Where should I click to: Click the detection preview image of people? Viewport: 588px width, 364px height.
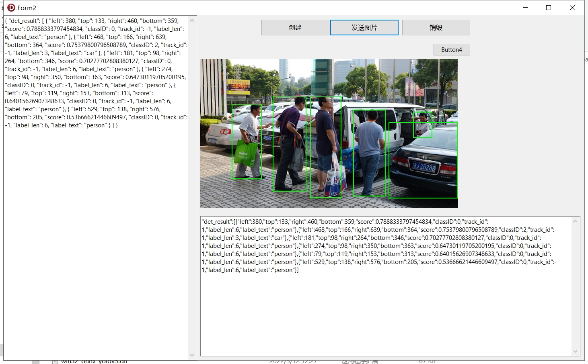point(329,133)
